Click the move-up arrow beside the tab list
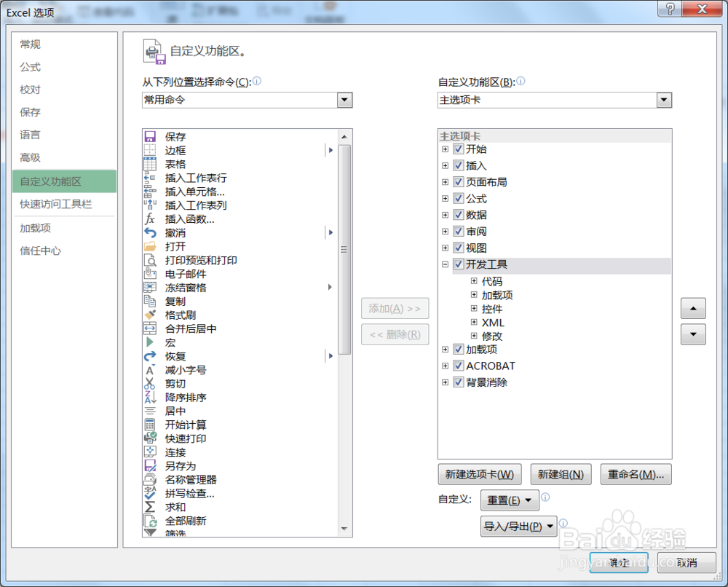This screenshot has width=728, height=587. (692, 308)
